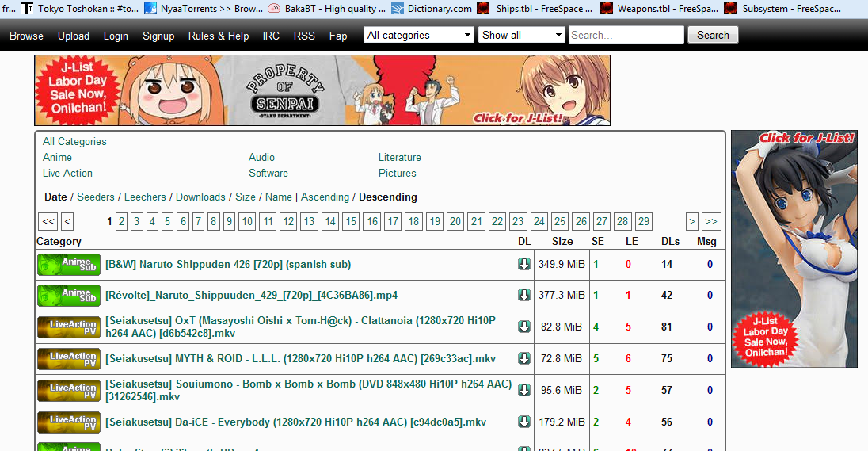Filter by Software category
The width and height of the screenshot is (868, 451).
click(x=268, y=173)
